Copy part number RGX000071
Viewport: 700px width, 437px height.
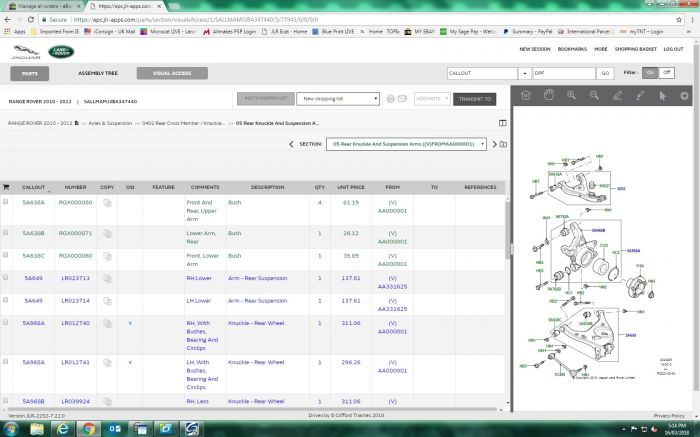click(107, 233)
